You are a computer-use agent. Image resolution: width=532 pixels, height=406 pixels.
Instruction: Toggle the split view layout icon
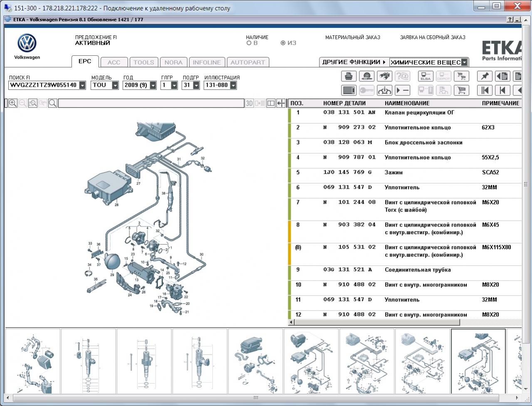271,103
